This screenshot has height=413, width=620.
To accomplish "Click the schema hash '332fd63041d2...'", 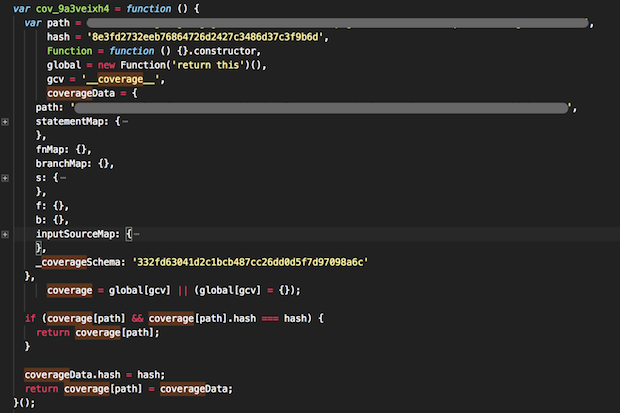I will (x=250, y=262).
